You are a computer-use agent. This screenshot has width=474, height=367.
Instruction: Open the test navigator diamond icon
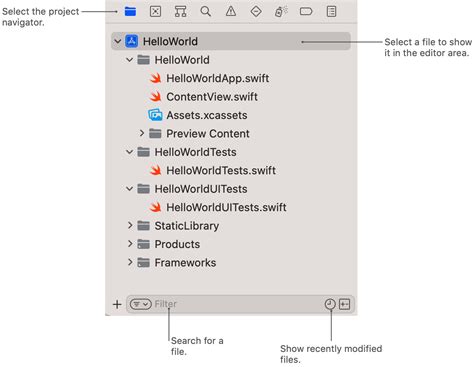[x=256, y=11]
